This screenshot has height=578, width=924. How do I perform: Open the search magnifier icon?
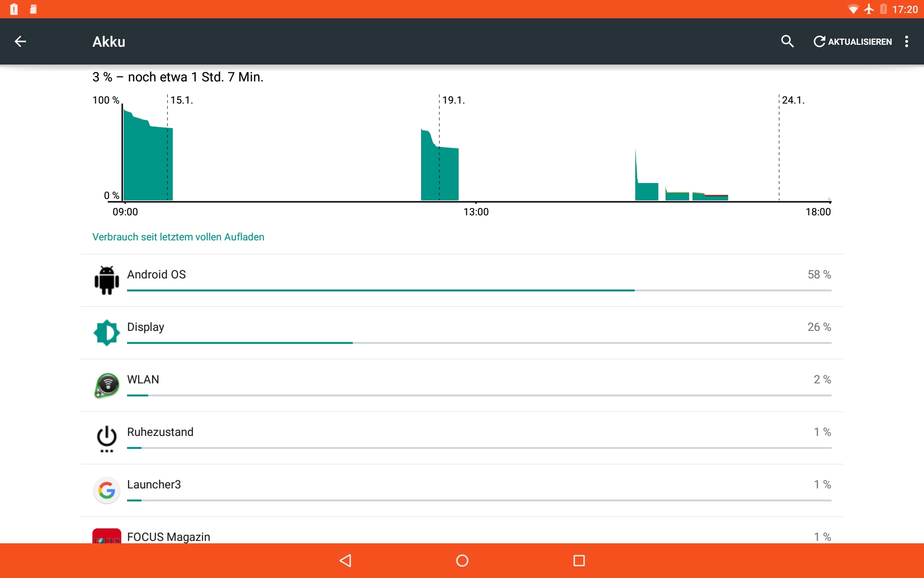click(787, 42)
